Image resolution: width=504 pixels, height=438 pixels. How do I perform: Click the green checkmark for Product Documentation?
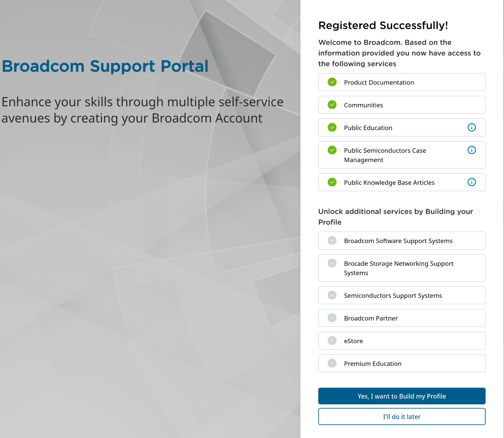click(332, 82)
